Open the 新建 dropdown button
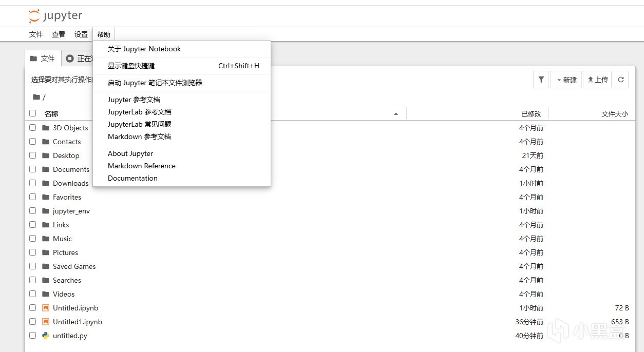This screenshot has height=352, width=644. [566, 80]
